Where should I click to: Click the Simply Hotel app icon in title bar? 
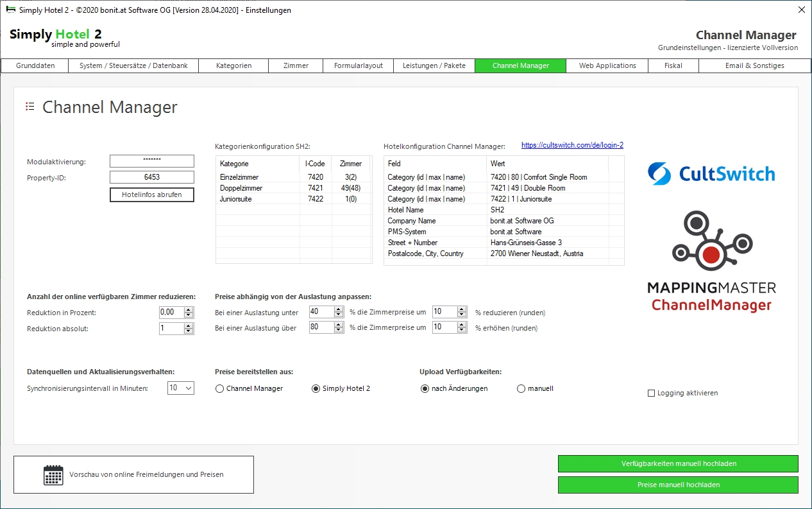pos(10,10)
